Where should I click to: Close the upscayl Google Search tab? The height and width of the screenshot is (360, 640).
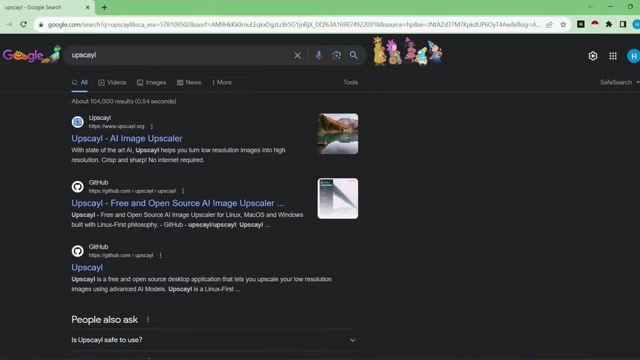tap(87, 7)
